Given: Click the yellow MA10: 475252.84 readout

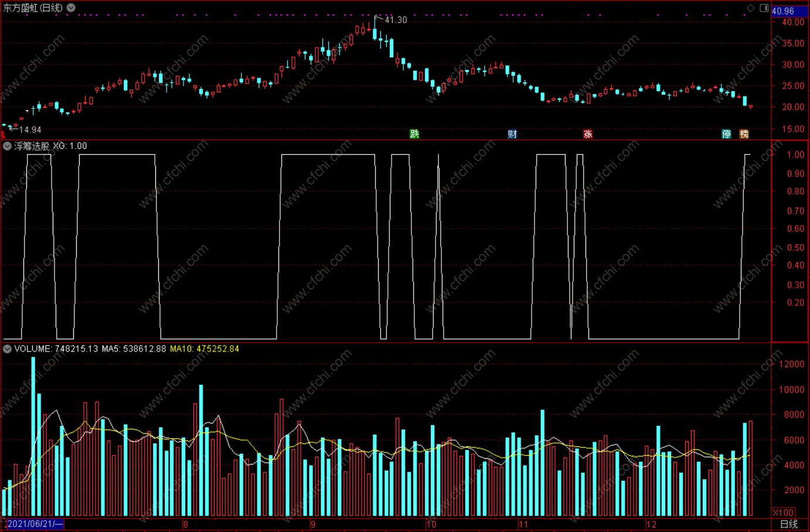Looking at the screenshot, I should (x=205, y=349).
